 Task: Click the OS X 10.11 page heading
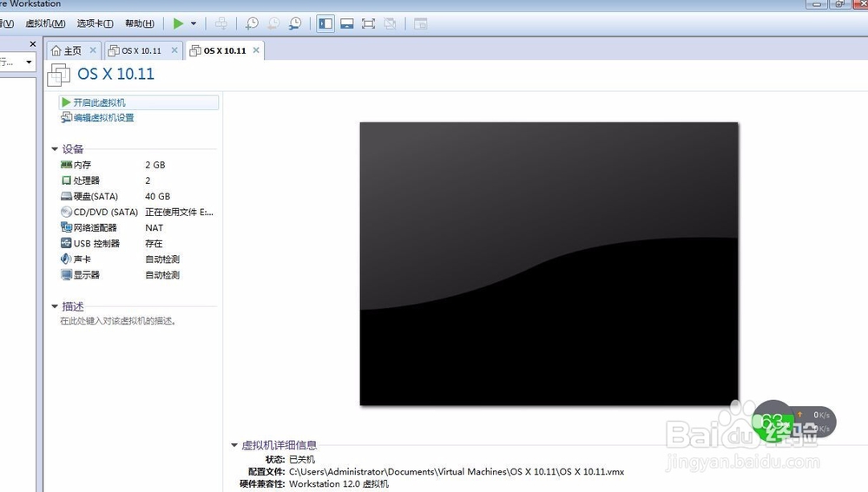[x=115, y=74]
